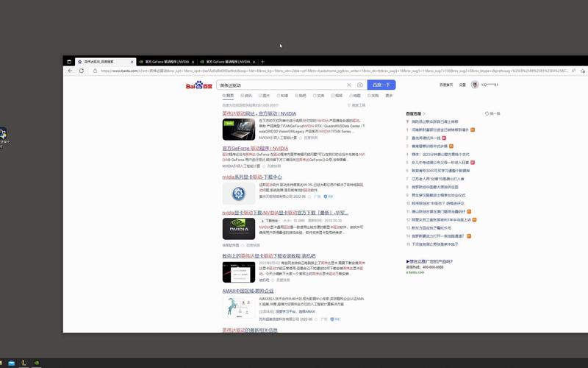Refresh hot searches with 换一换

click(x=492, y=113)
